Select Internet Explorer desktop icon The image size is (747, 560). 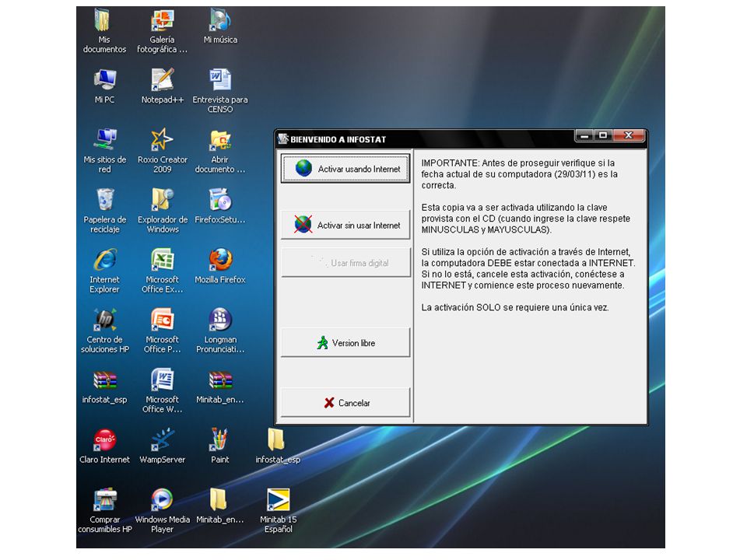105,271
